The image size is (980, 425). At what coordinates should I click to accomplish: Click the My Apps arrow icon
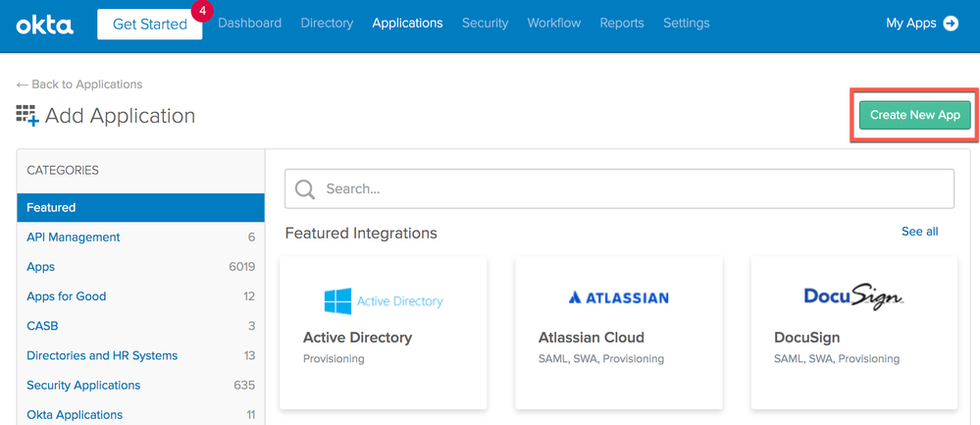951,24
